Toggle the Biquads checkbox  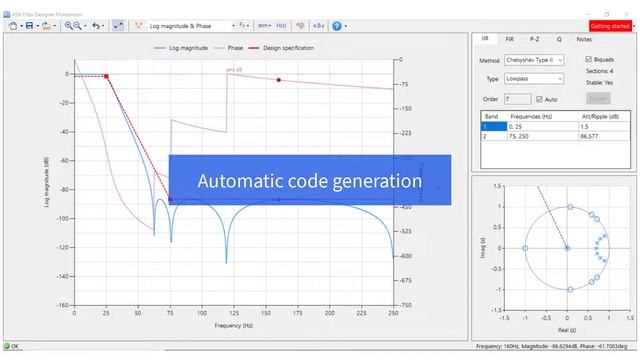pos(589,59)
